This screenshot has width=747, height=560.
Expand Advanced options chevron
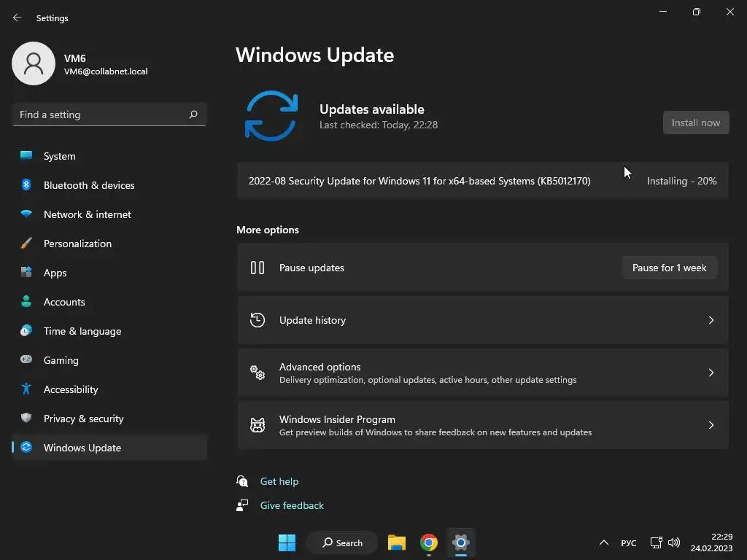tap(711, 373)
